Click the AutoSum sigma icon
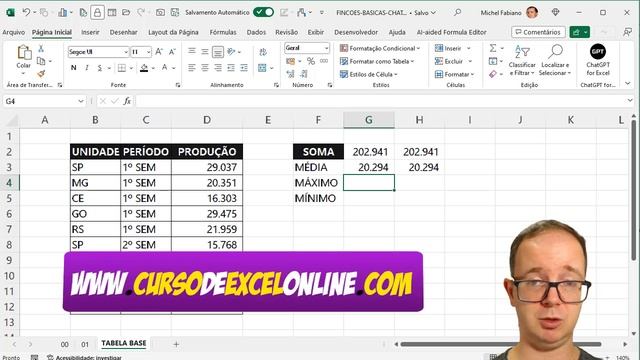Image resolution: width=640 pixels, height=360 pixels. pos(493,48)
